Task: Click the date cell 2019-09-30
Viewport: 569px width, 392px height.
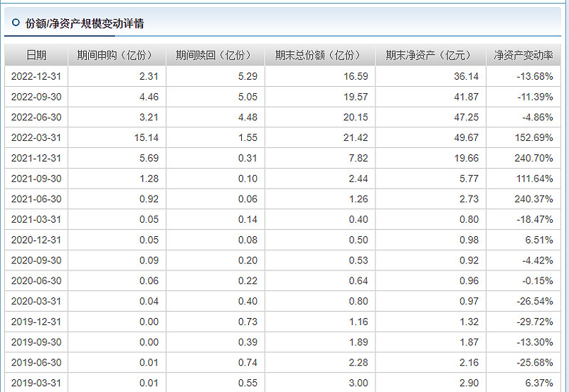Action: 36,342
